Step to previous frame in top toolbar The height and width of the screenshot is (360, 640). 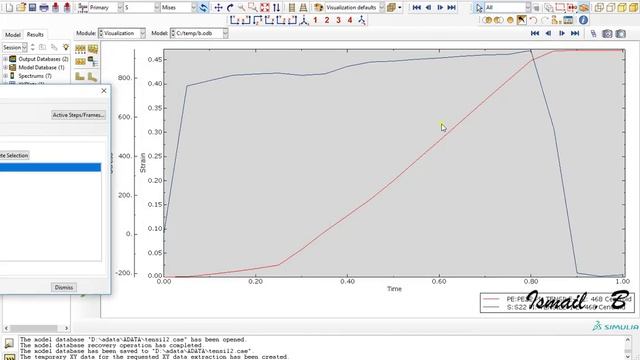428,7
